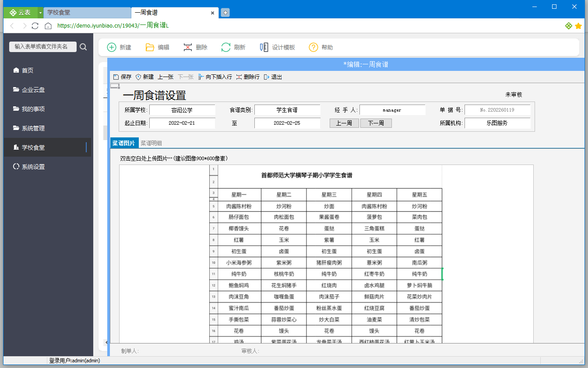The width and height of the screenshot is (588, 368).
Task: Open 系统设置 in the sidebar
Action: tap(47, 167)
